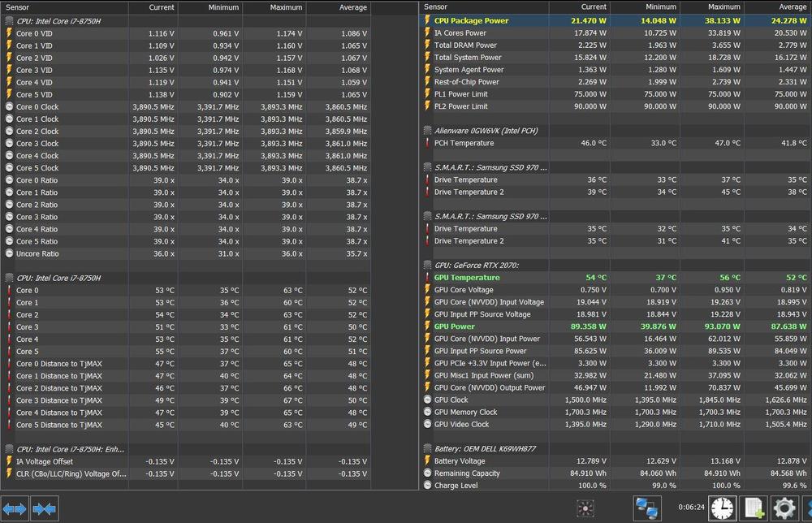This screenshot has width=812, height=523.
Task: Open the fan control icon
Action: 585,508
